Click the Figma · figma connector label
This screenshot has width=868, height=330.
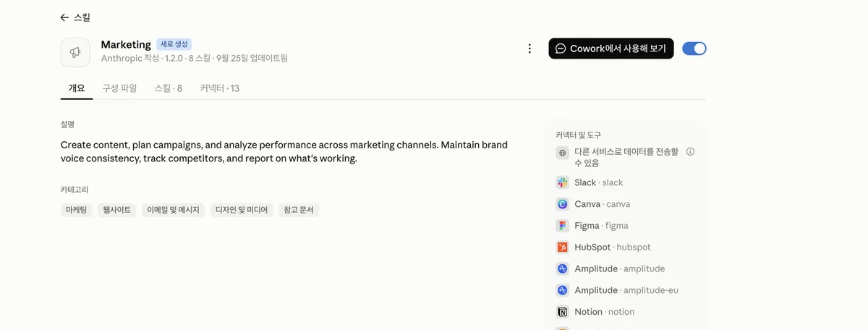[x=602, y=226]
